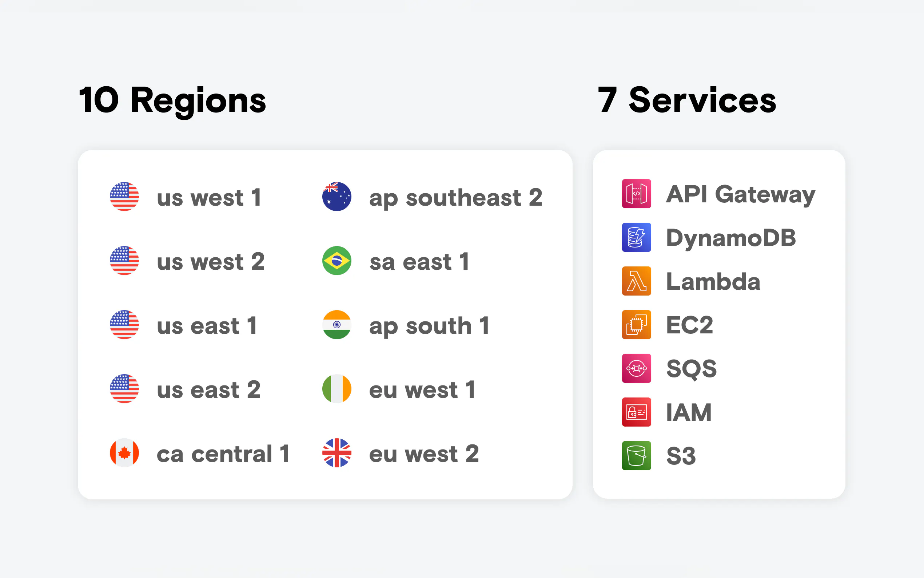Click the red IAM badge icon
This screenshot has width=924, height=578.
(x=636, y=412)
